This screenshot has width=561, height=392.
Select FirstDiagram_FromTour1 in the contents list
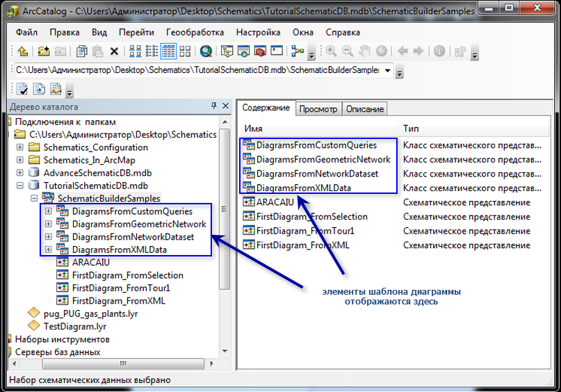coord(305,231)
